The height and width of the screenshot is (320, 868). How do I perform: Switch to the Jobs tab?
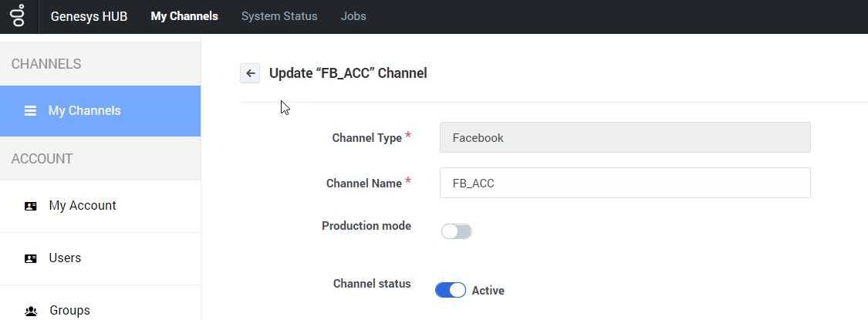[353, 16]
